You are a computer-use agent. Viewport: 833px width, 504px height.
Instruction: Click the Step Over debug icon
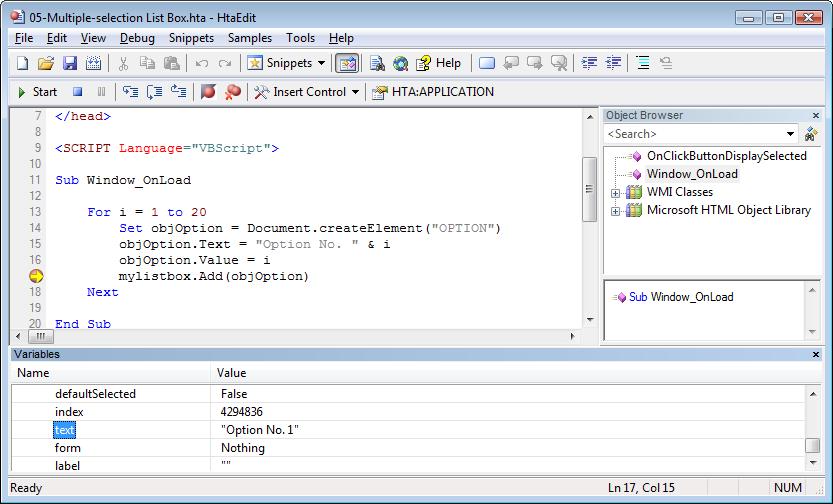[x=154, y=92]
